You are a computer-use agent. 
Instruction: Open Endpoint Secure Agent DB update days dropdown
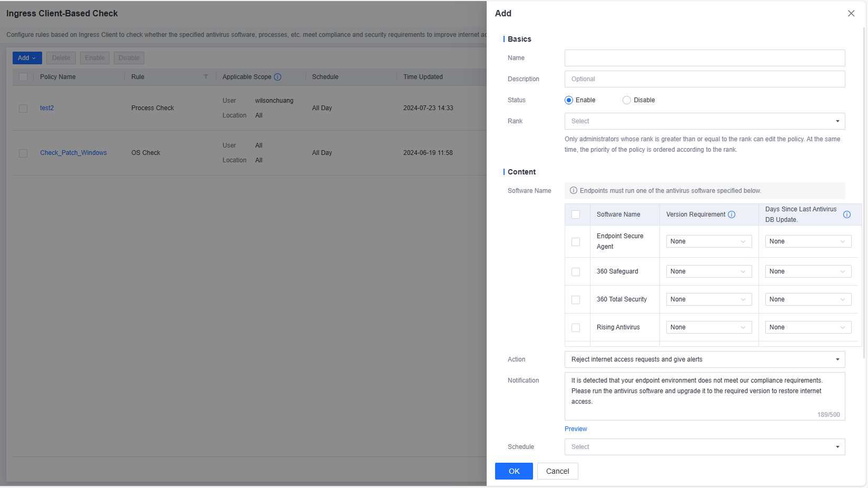808,241
